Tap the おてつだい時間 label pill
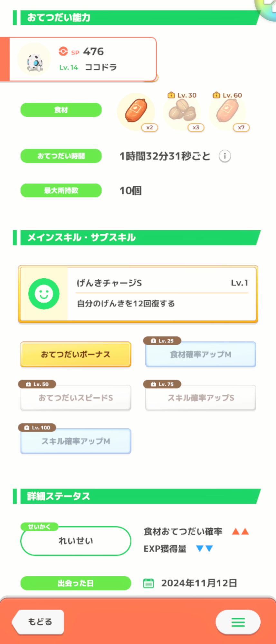 tap(61, 156)
